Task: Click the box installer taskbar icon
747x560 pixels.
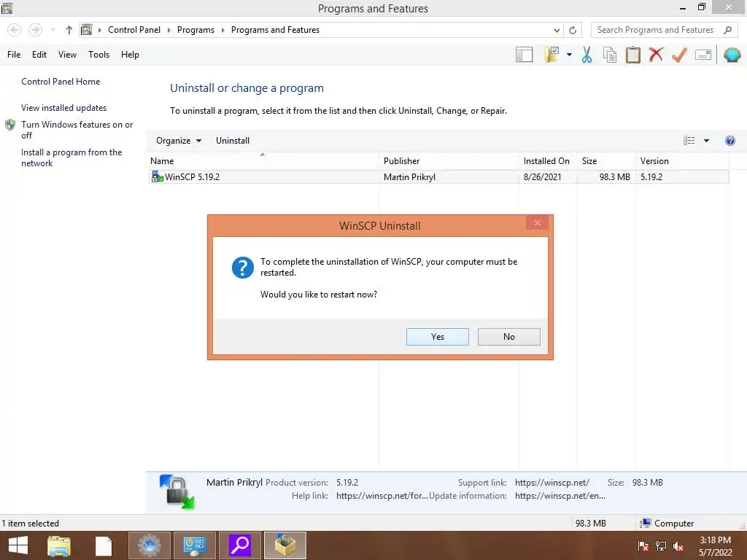Action: [285, 545]
